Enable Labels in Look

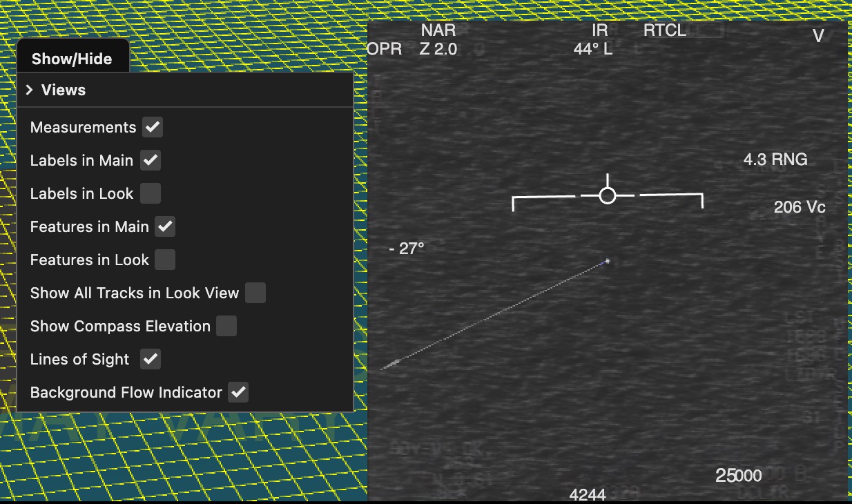coord(151,193)
